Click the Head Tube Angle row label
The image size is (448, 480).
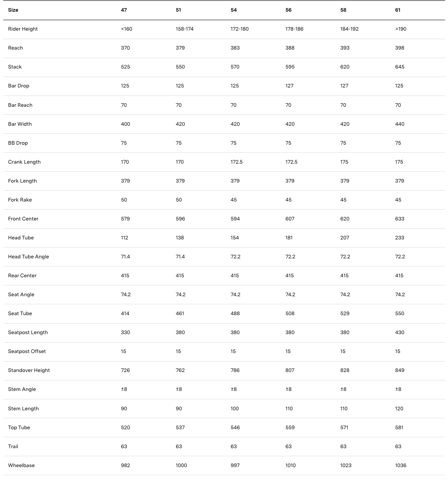(28, 257)
